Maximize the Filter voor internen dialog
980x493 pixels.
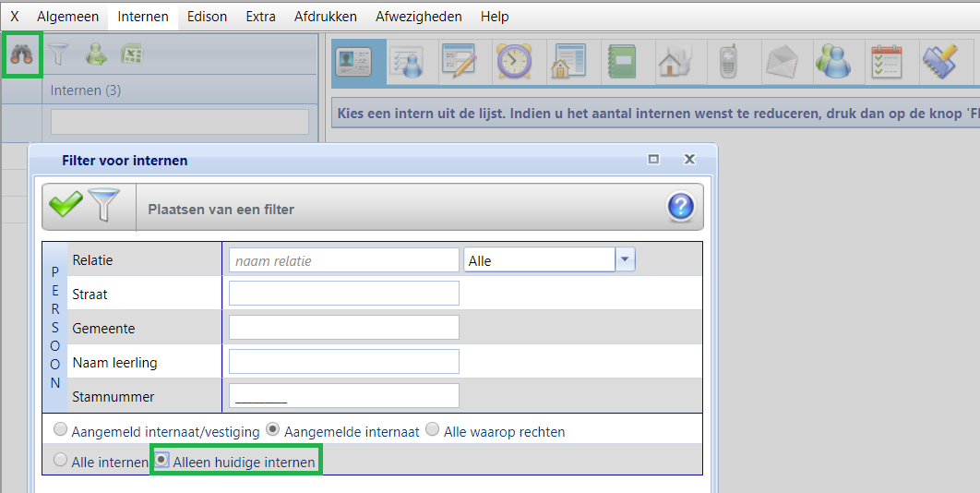point(653,160)
